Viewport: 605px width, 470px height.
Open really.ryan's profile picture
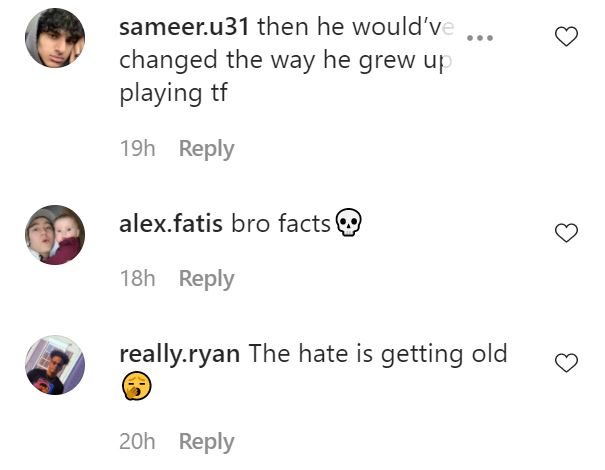[55, 365]
